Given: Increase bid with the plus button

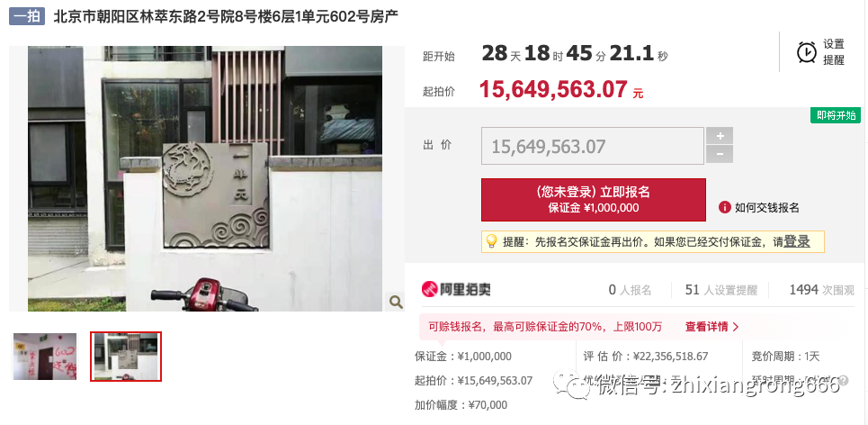Looking at the screenshot, I should [720, 136].
